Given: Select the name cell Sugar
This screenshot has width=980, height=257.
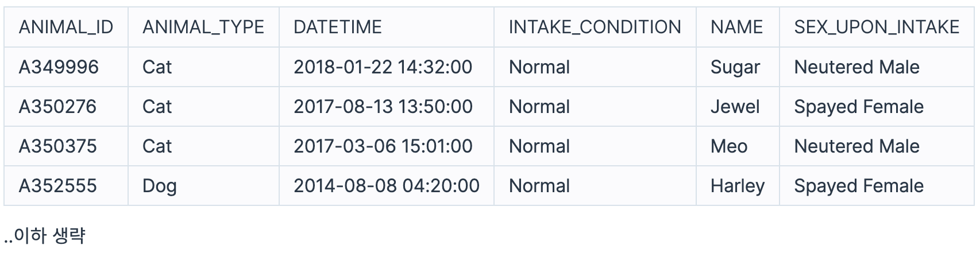Looking at the screenshot, I should tap(738, 67).
